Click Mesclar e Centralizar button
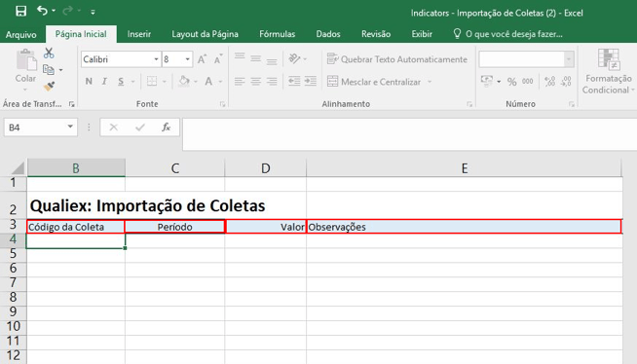This screenshot has height=364, width=637. [x=375, y=82]
